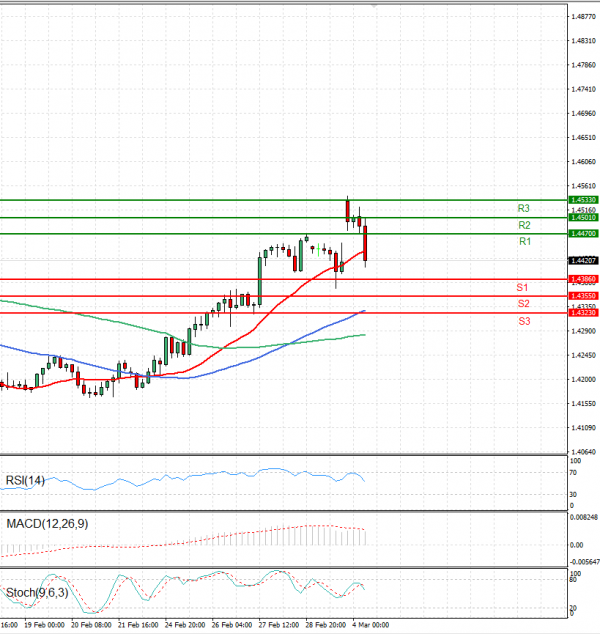Screen dimensions: 600x634
Task: Click the S1 support label
Action: (522, 287)
